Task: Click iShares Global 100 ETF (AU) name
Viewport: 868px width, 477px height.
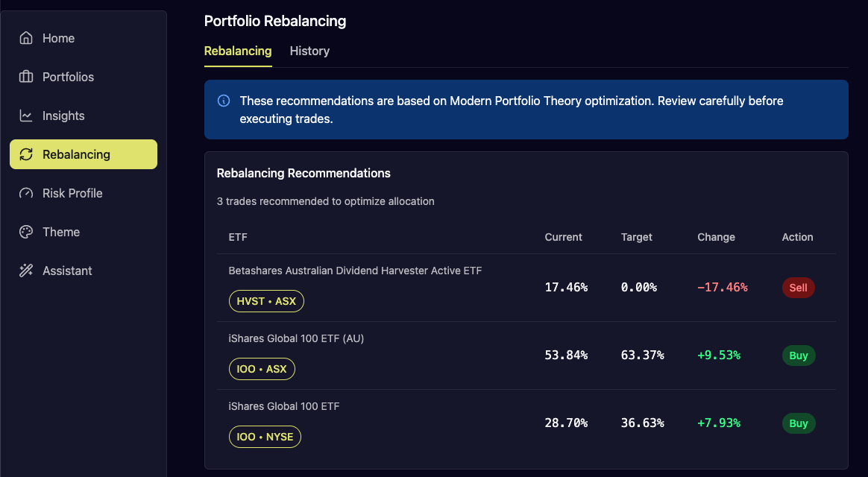Action: coord(296,338)
